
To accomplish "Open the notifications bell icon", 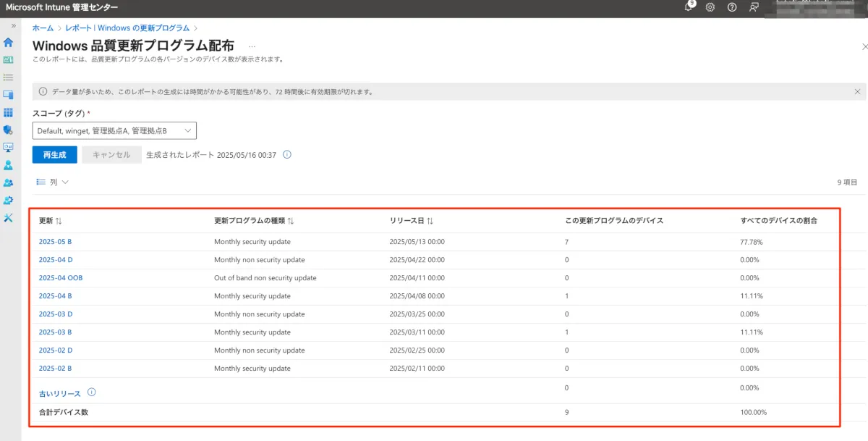I will tap(688, 7).
